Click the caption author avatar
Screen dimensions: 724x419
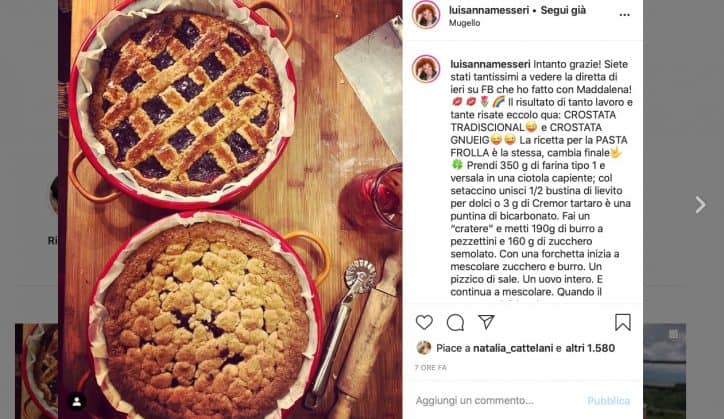click(x=426, y=69)
